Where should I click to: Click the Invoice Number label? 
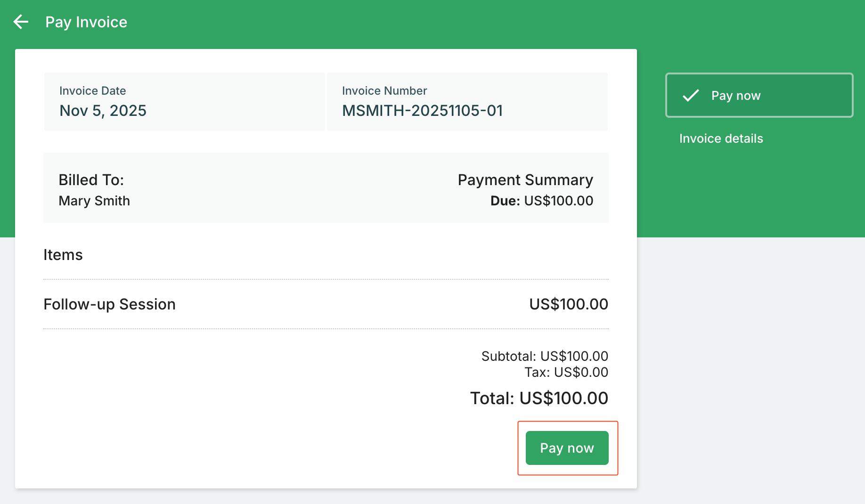(384, 91)
